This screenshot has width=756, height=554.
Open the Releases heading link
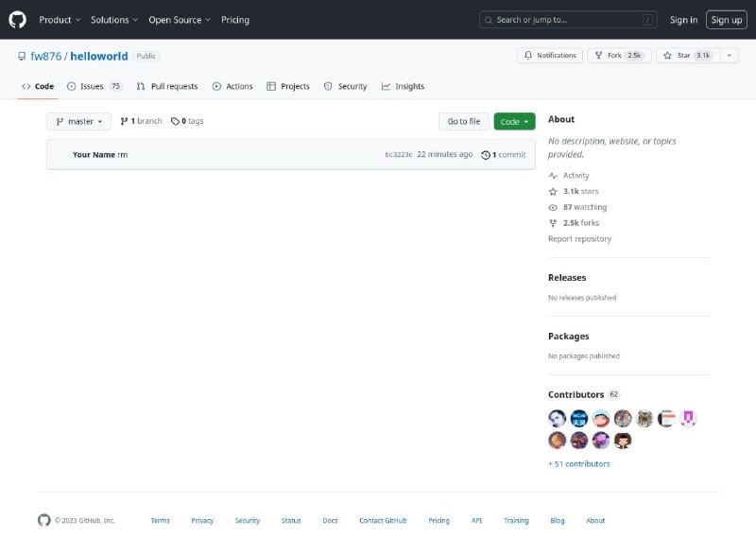coord(567,278)
